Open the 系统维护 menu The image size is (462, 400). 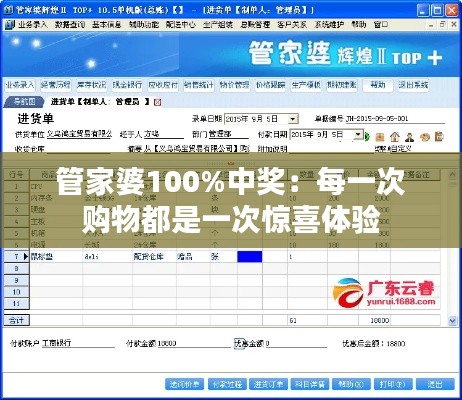pos(329,25)
